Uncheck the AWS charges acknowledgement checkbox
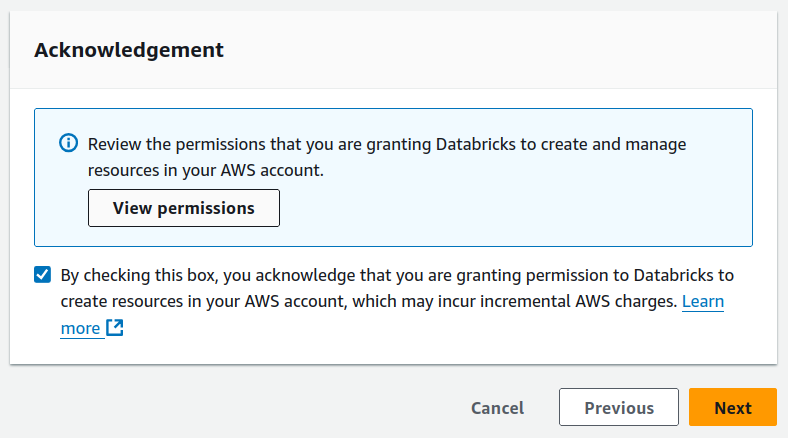This screenshot has height=438, width=788. (x=42, y=275)
